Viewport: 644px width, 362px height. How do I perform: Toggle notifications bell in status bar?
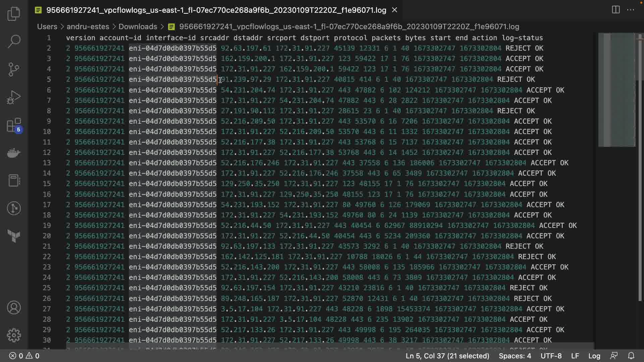[631, 356]
